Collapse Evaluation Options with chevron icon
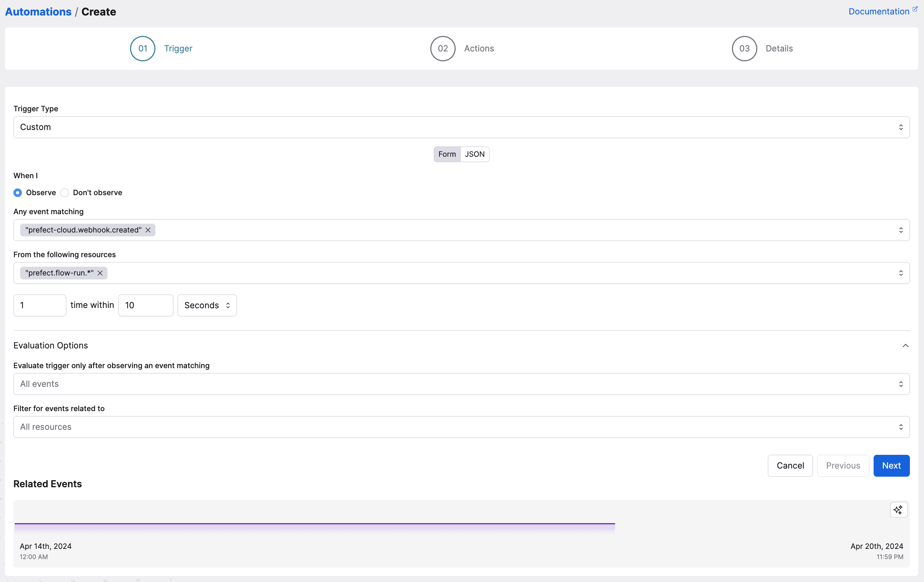The width and height of the screenshot is (924, 582). 905,346
